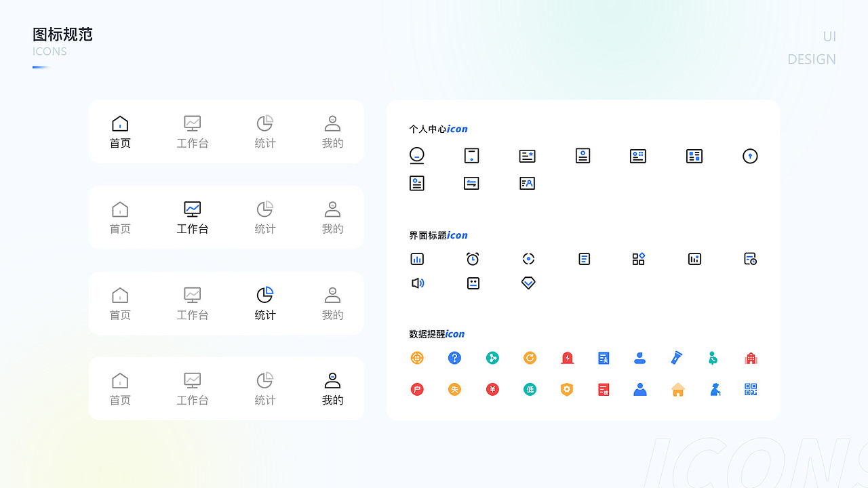
Task: Click the red alarm siren icon under 数据提醒
Action: (x=567, y=358)
